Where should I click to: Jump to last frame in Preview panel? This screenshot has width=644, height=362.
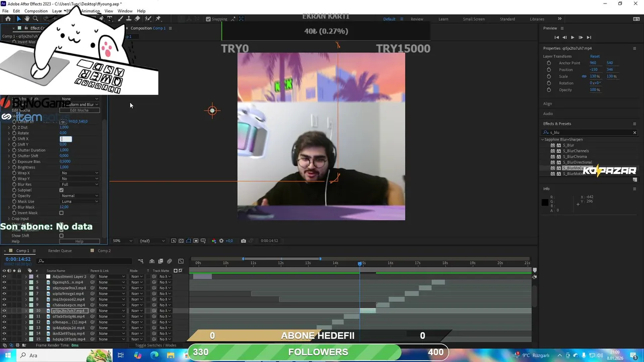click(589, 37)
